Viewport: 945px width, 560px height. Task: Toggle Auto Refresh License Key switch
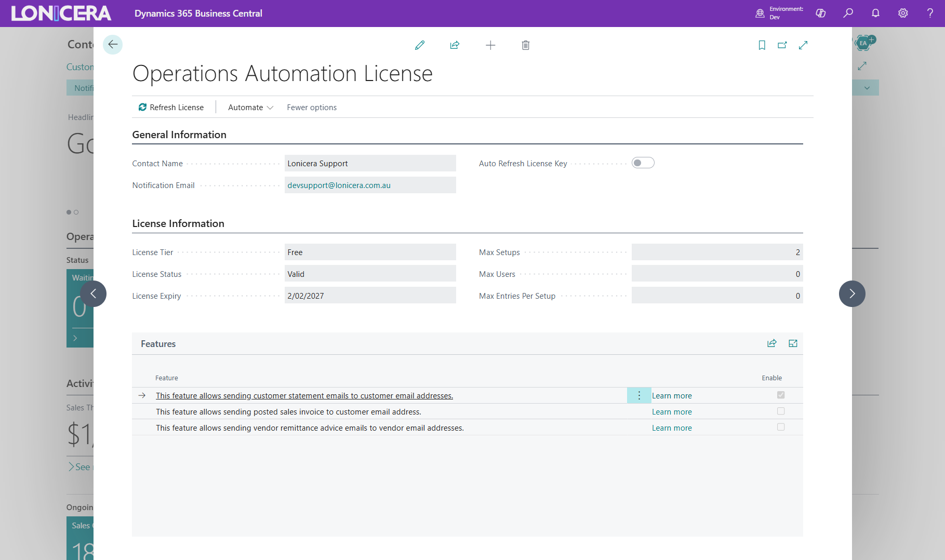(x=643, y=163)
